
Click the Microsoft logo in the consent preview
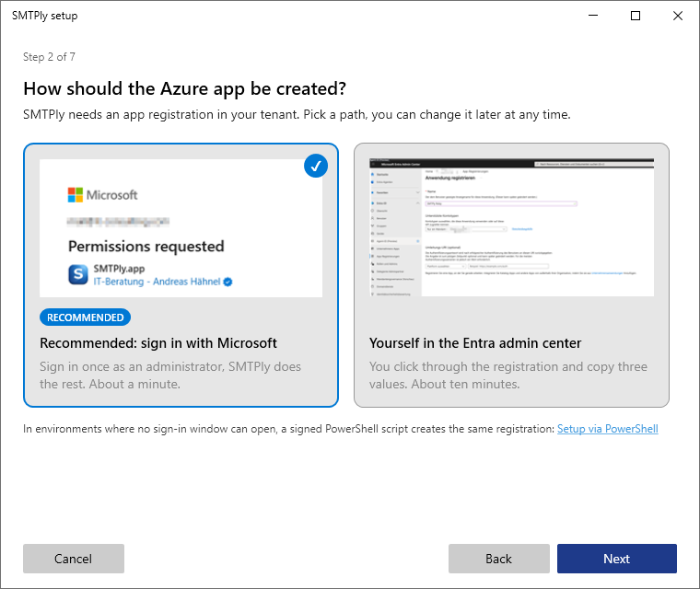point(102,195)
